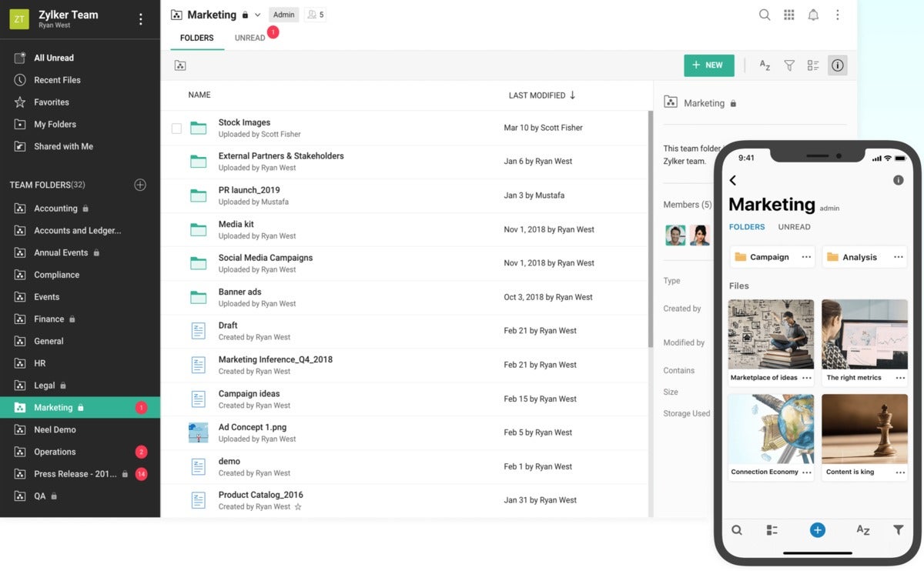Click the green New button

pos(709,65)
